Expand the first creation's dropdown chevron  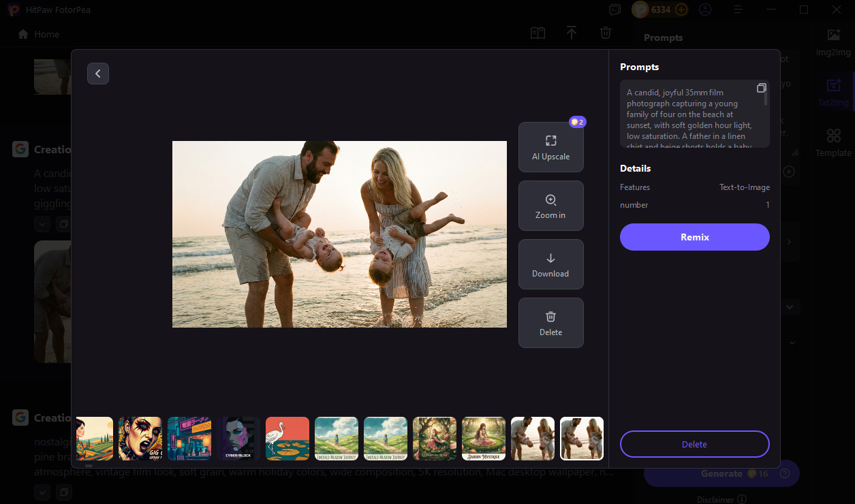pyautogui.click(x=42, y=223)
